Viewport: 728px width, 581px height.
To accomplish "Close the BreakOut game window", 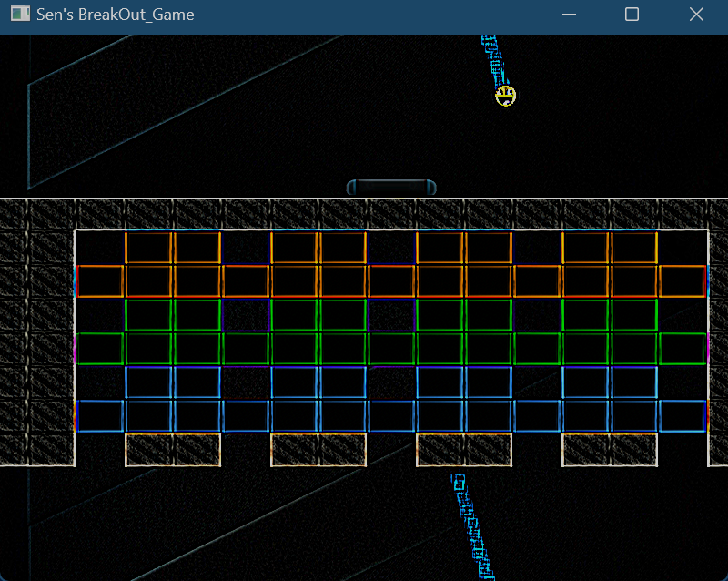I will pos(696,15).
